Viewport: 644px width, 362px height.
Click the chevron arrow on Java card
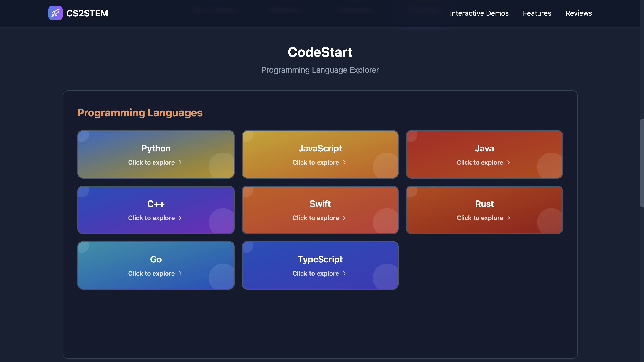click(508, 163)
